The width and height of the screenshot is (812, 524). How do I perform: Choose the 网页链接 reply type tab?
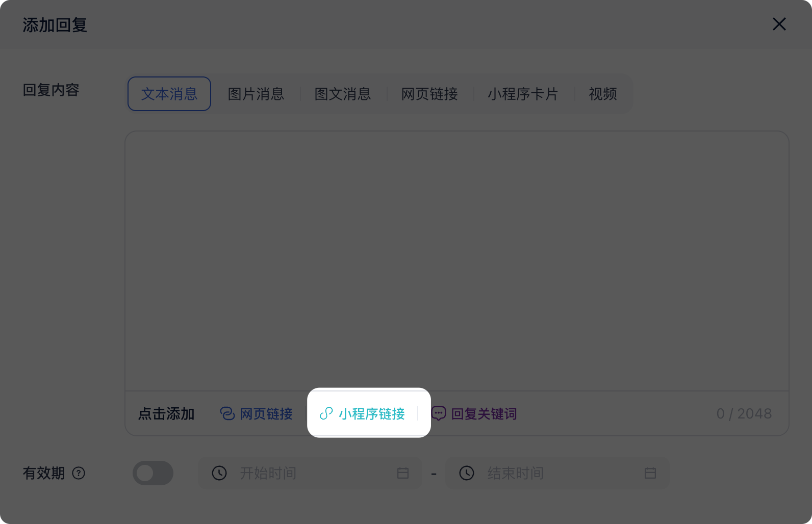429,94
